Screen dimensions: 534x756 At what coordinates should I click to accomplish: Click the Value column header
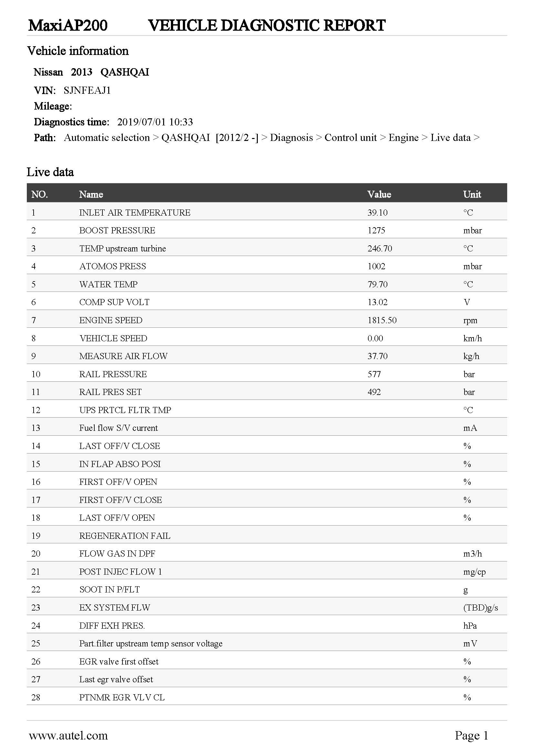(379, 194)
